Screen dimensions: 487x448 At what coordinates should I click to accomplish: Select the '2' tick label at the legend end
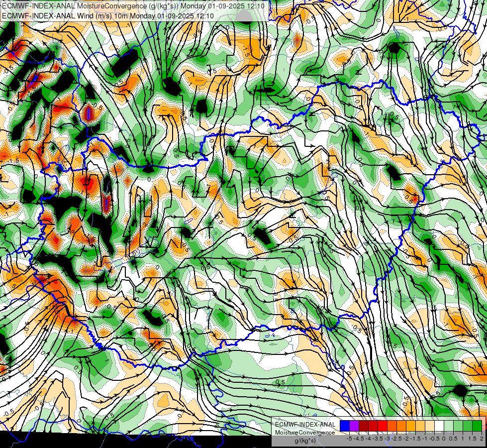pyautogui.click(x=482, y=439)
